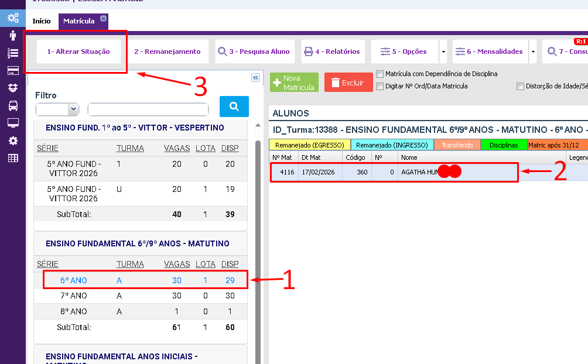Click the Filtro text input field
Screen dimensions: 588x364
coord(148,109)
